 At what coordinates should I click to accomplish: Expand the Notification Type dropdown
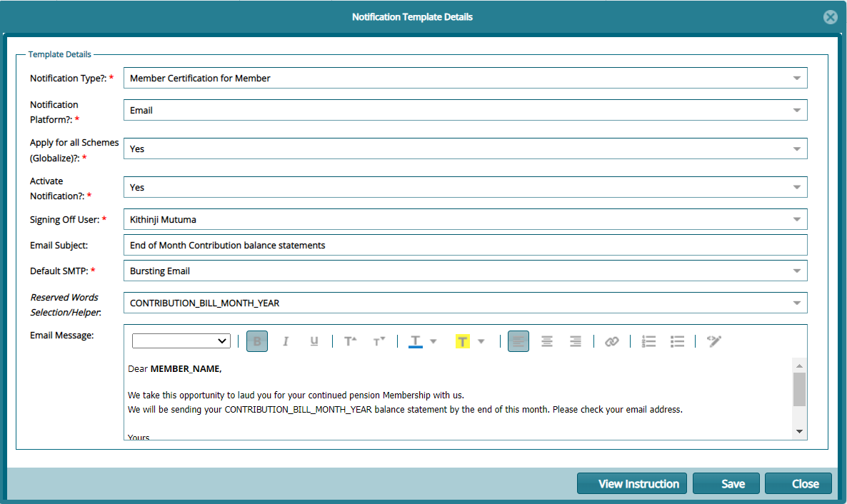coord(796,77)
